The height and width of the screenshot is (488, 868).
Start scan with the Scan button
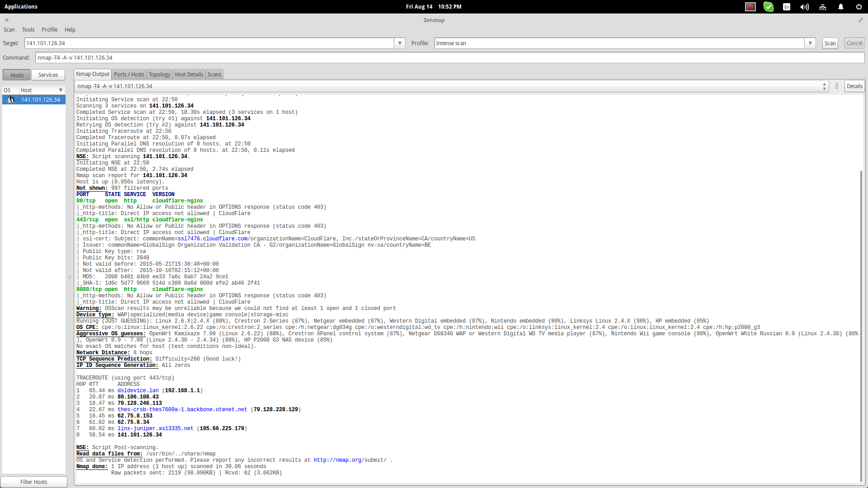click(x=830, y=43)
